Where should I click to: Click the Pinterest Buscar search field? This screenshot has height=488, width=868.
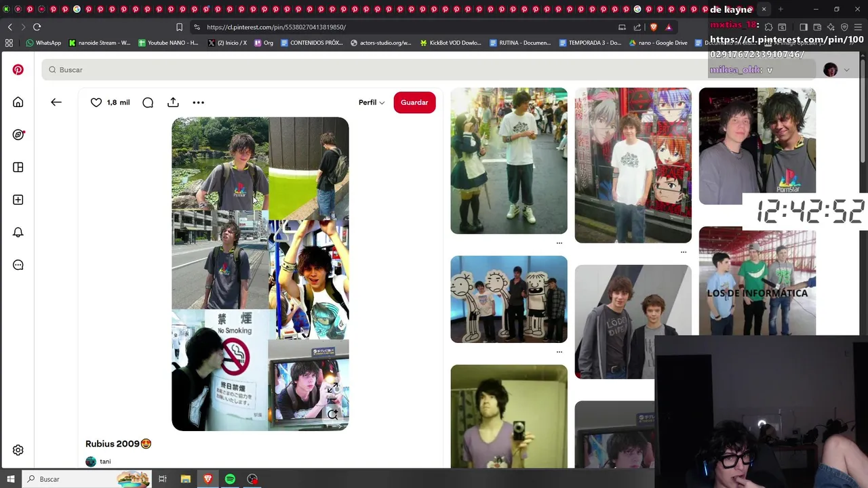tap(427, 70)
